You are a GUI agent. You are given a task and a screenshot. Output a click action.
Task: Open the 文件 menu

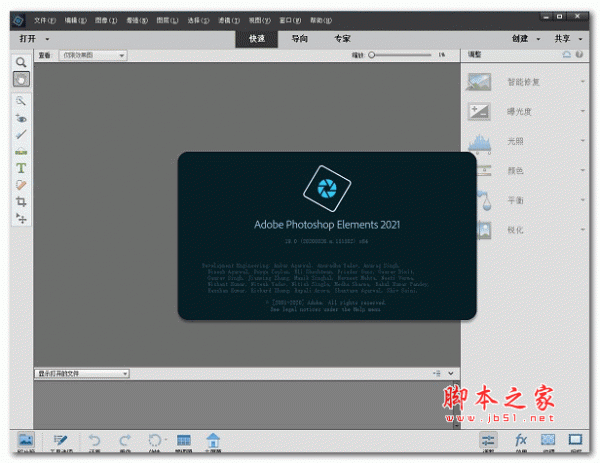(x=44, y=20)
